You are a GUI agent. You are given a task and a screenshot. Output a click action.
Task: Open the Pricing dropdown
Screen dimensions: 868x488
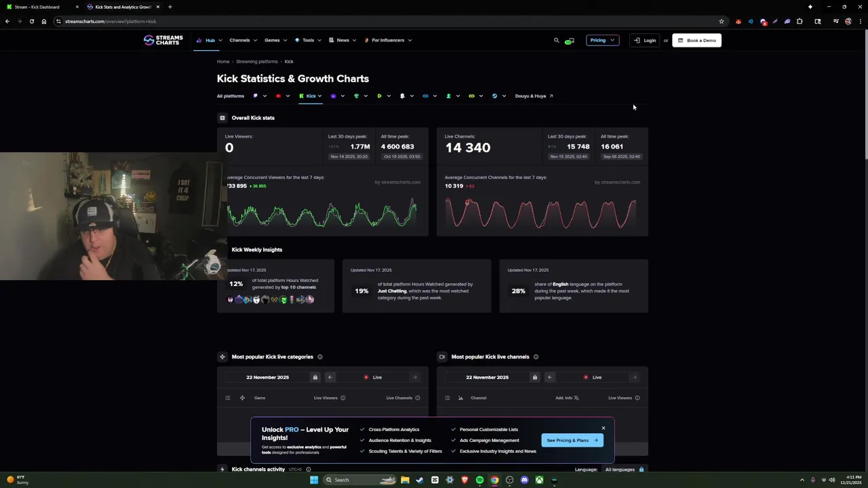coord(602,40)
